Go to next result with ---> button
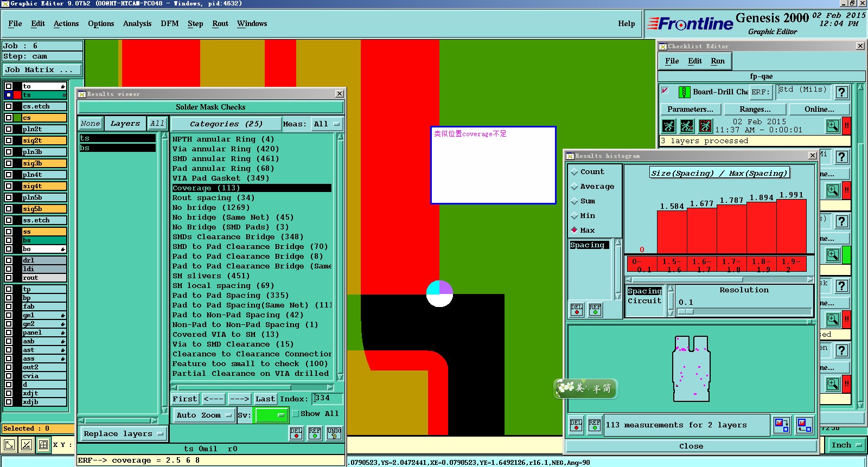This screenshot has width=868, height=467. tap(239, 399)
